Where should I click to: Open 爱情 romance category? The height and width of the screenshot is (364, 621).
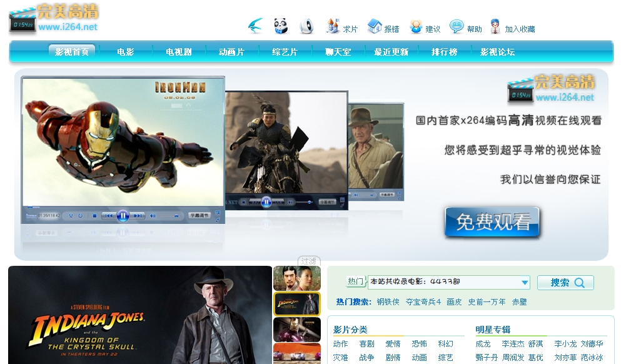(393, 344)
